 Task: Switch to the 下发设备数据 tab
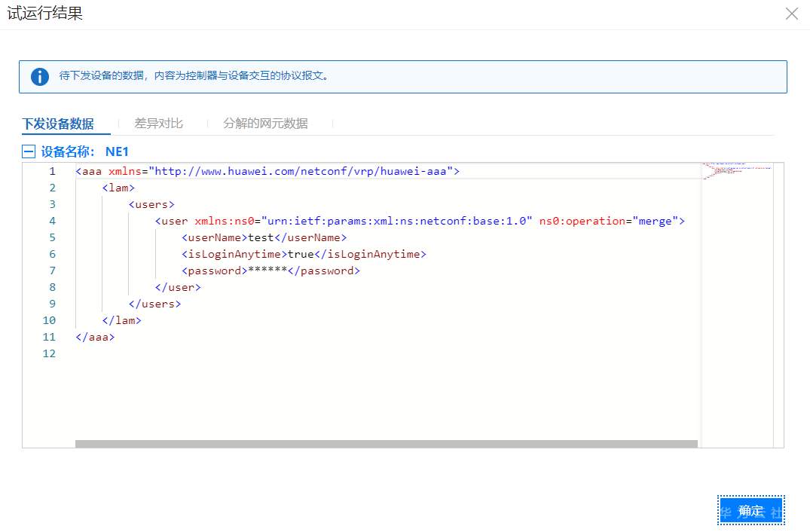click(x=58, y=124)
